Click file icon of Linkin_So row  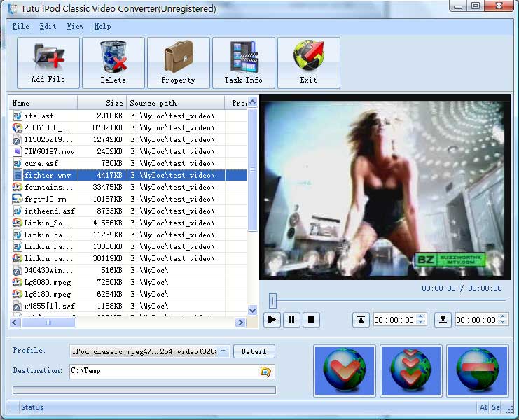18,223
